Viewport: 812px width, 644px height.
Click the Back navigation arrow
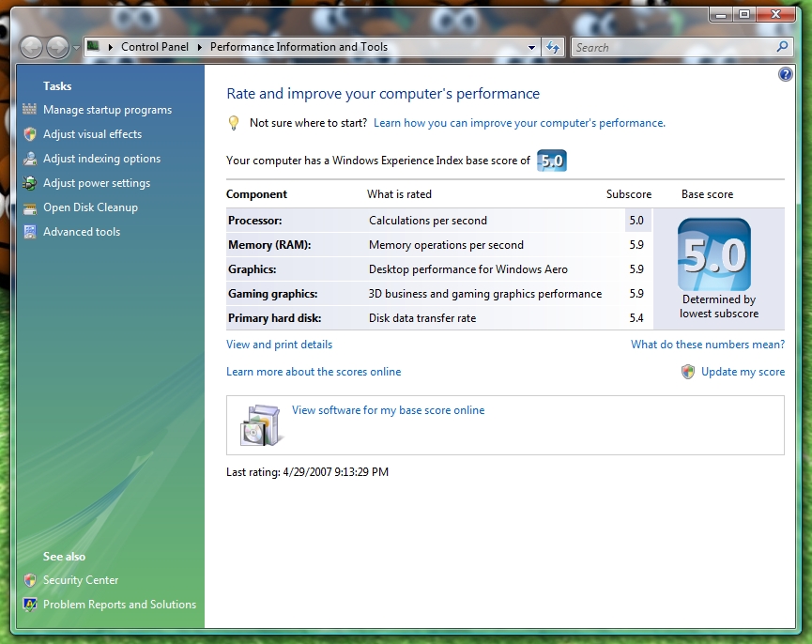[x=31, y=48]
